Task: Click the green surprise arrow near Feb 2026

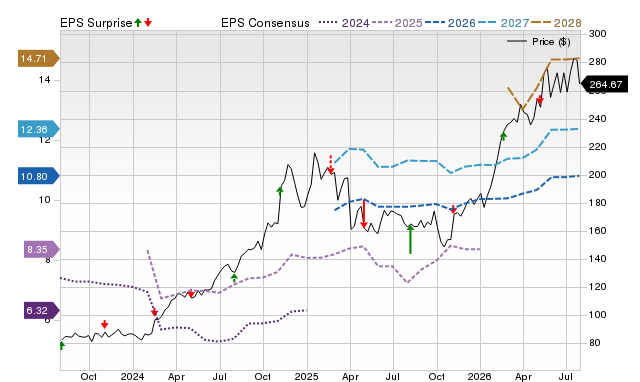Action: click(x=503, y=136)
